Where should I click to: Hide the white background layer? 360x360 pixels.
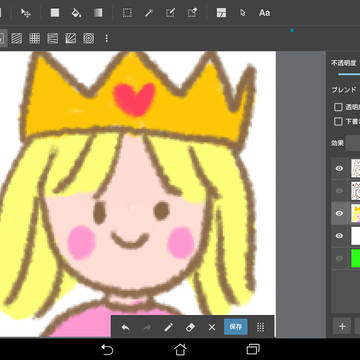(339, 236)
